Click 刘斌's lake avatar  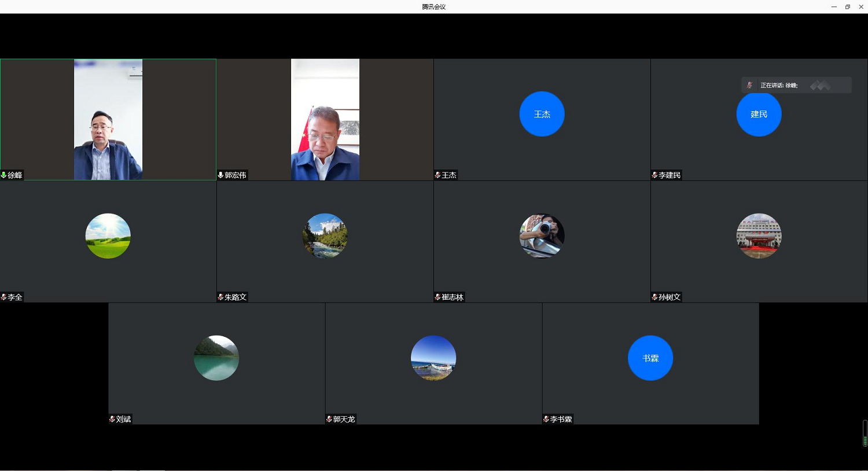tap(216, 358)
